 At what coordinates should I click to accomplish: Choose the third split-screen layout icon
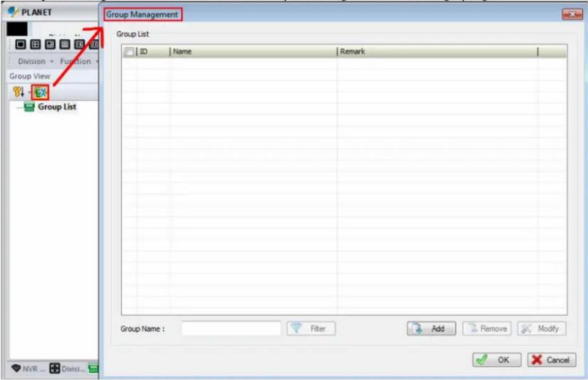[50, 45]
